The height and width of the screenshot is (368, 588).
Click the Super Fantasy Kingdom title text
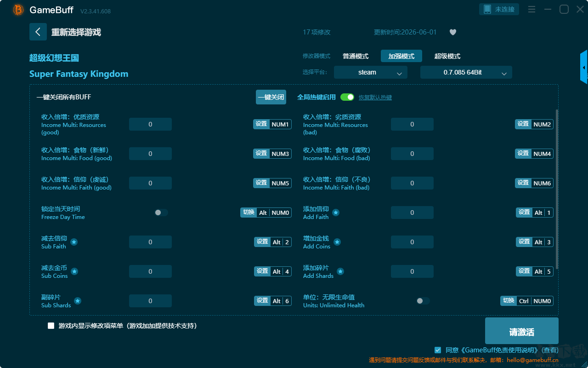(x=79, y=74)
